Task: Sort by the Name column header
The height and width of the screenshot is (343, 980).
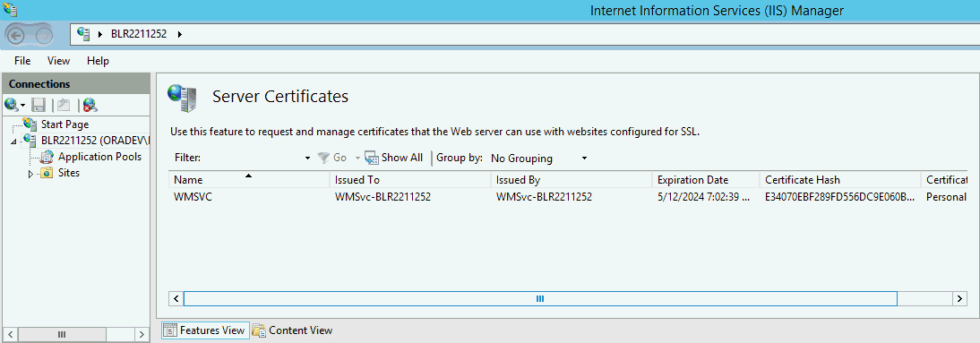Action: tap(249, 180)
